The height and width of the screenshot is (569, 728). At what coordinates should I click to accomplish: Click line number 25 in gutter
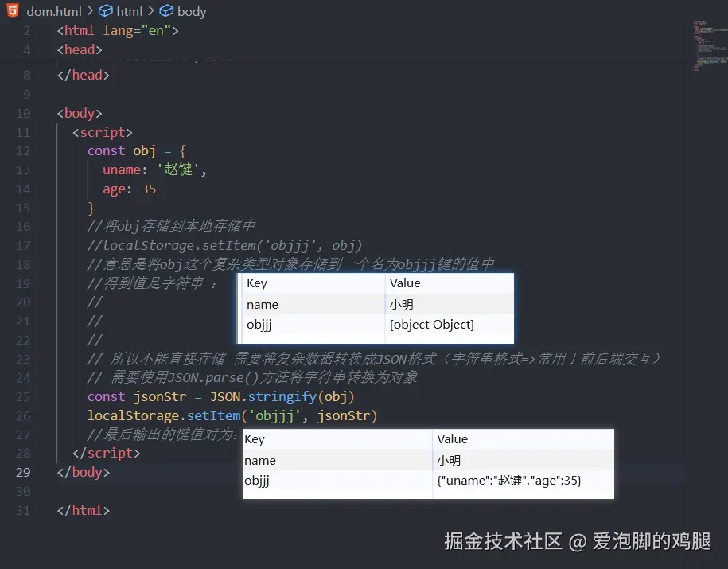(x=23, y=396)
